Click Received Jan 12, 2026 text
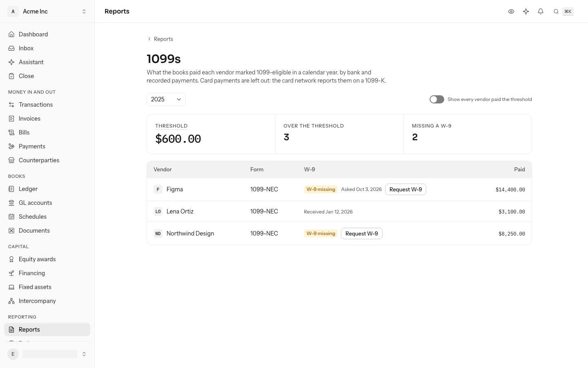 click(x=328, y=212)
